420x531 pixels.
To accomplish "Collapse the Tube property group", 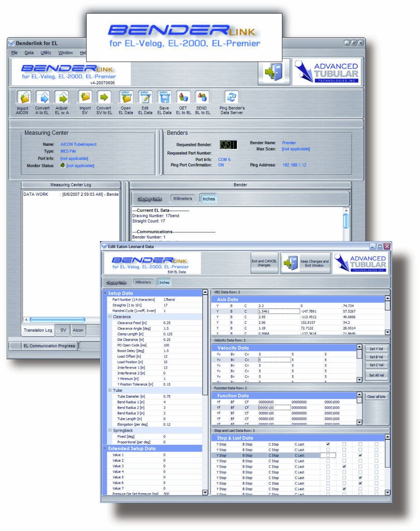I will (x=110, y=390).
